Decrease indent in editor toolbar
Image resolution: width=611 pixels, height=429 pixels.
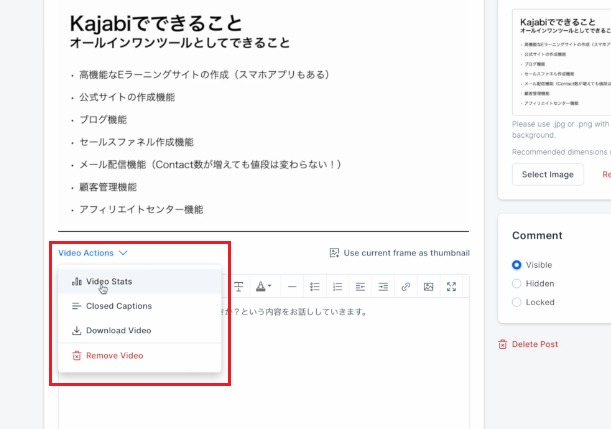(x=360, y=287)
